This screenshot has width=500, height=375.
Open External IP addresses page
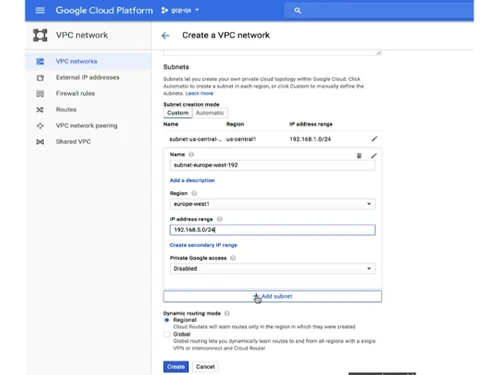click(x=88, y=78)
